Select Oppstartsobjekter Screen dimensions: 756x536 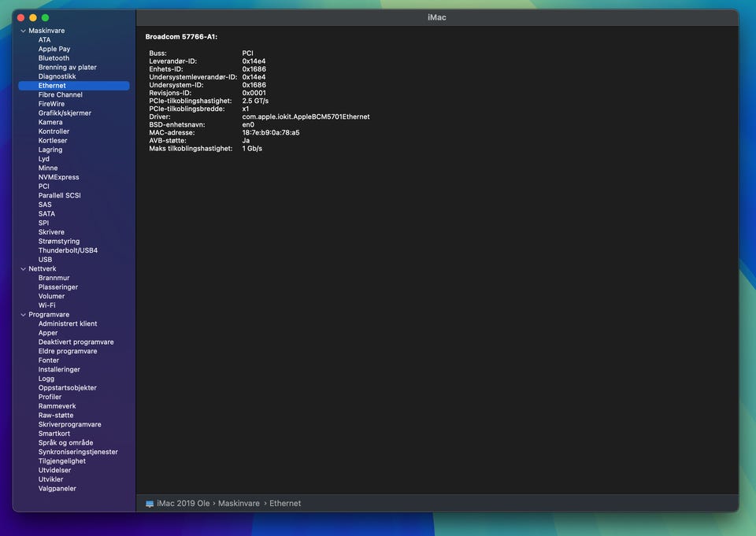68,388
